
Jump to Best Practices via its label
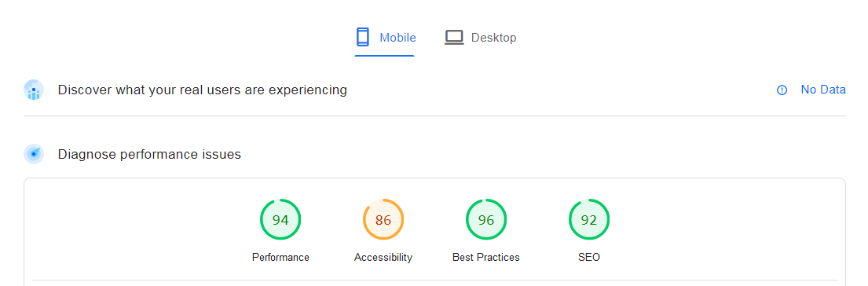[486, 257]
